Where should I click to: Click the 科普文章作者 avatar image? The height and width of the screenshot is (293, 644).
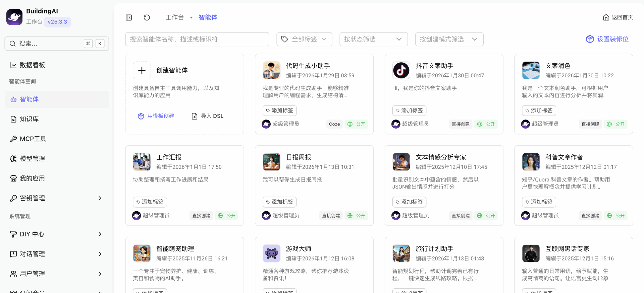point(531,162)
